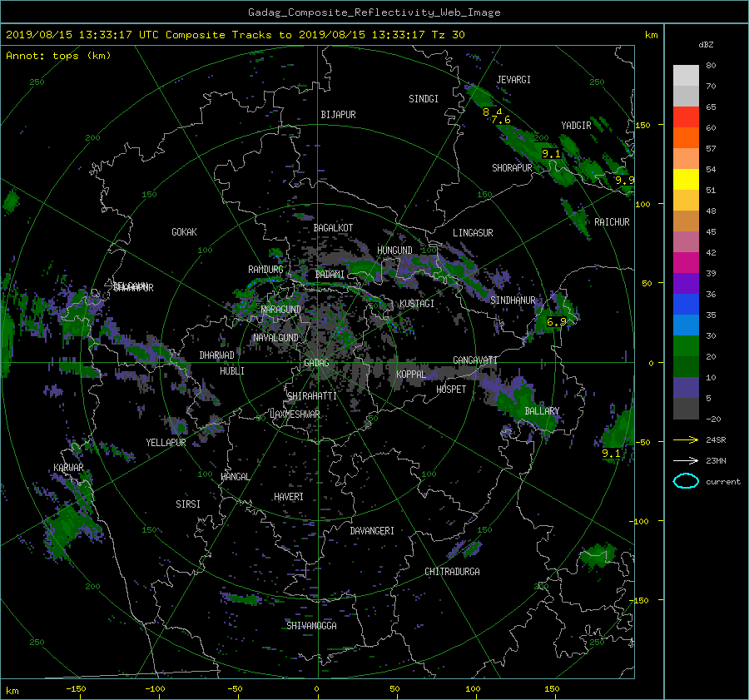749x700 pixels.
Task: Click the LAXMESHWAR city label
Action: click(x=295, y=415)
